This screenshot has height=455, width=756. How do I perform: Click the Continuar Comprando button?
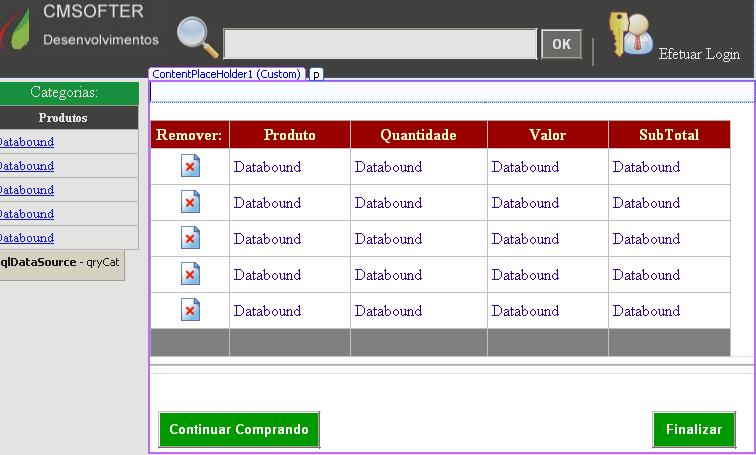[x=239, y=430]
